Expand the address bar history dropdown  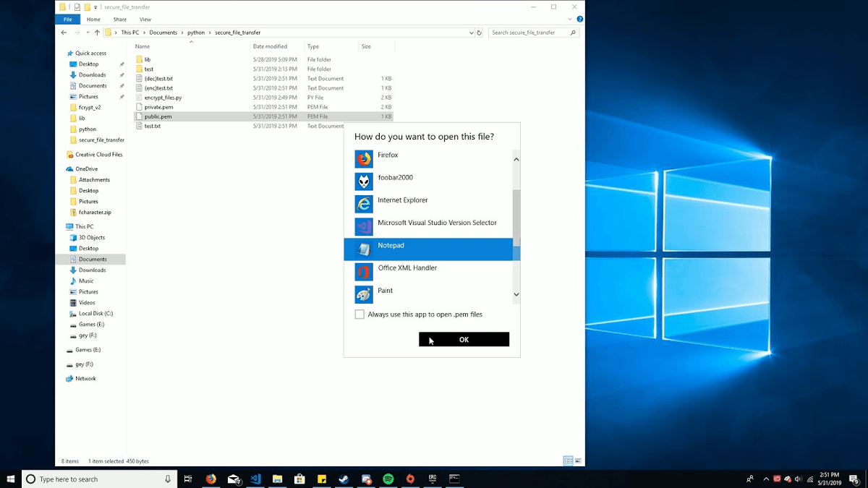[471, 33]
